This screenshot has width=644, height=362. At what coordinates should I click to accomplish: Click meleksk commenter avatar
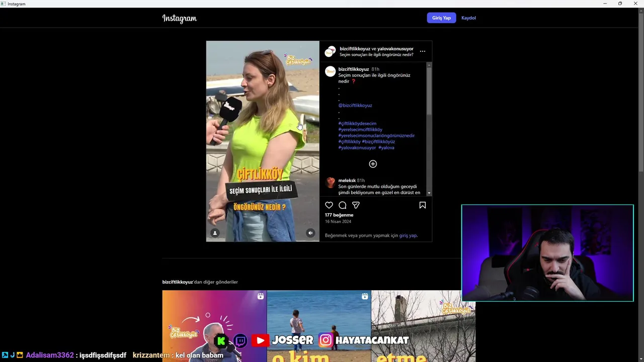click(x=330, y=183)
